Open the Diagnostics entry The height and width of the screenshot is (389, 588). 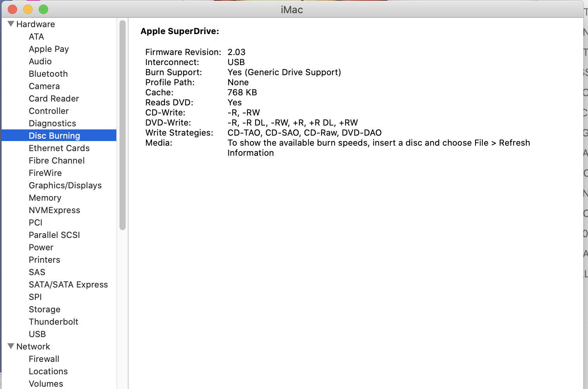point(52,123)
